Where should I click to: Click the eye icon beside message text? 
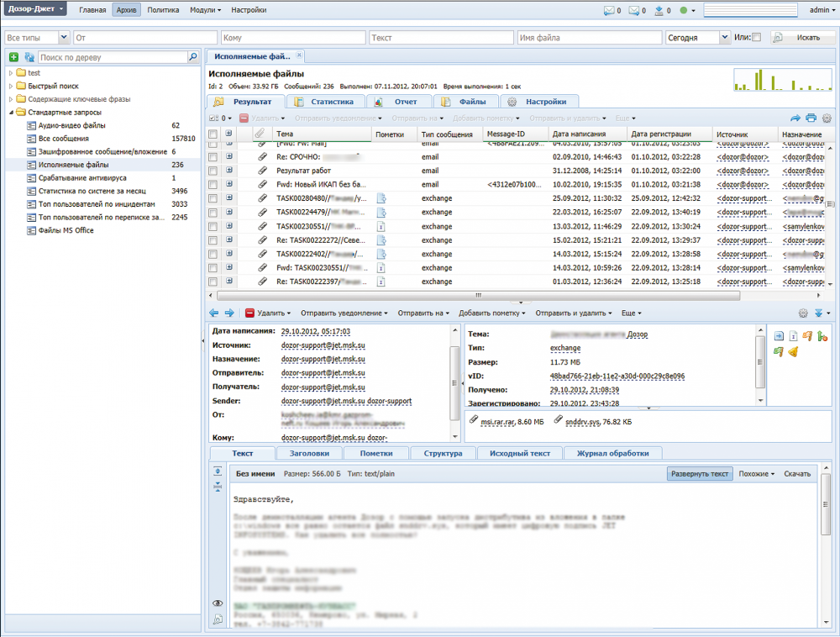[x=218, y=603]
